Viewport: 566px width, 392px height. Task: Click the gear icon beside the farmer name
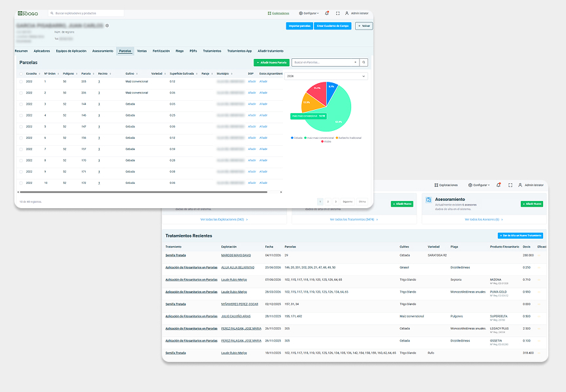107,26
